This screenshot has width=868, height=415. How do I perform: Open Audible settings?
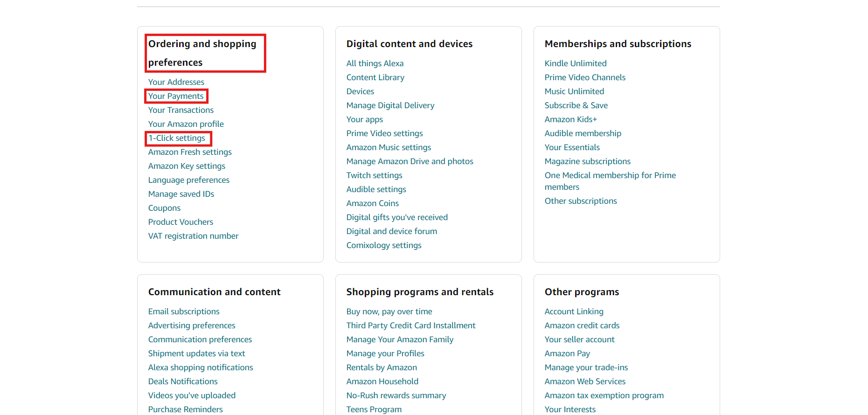point(376,189)
